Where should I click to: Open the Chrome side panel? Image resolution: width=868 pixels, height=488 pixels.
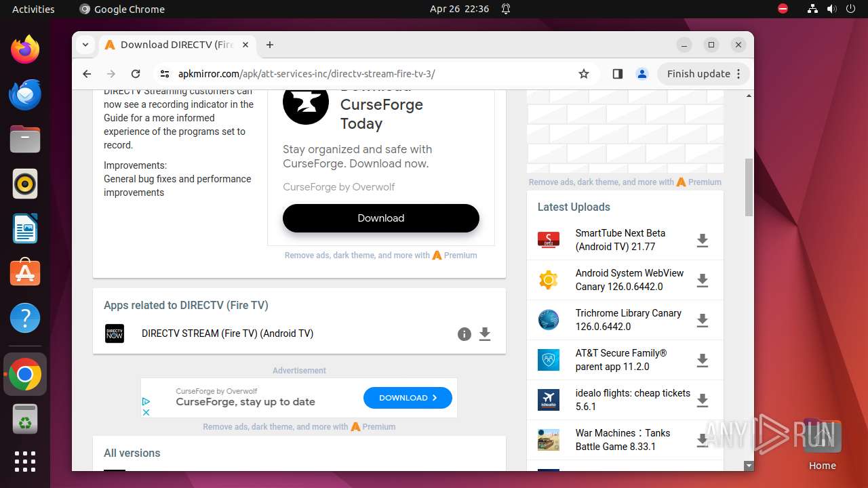[x=617, y=74]
